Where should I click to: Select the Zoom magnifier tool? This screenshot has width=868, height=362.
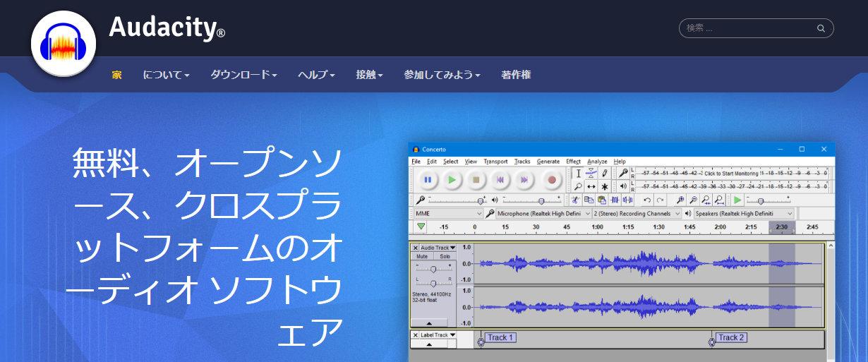click(578, 186)
